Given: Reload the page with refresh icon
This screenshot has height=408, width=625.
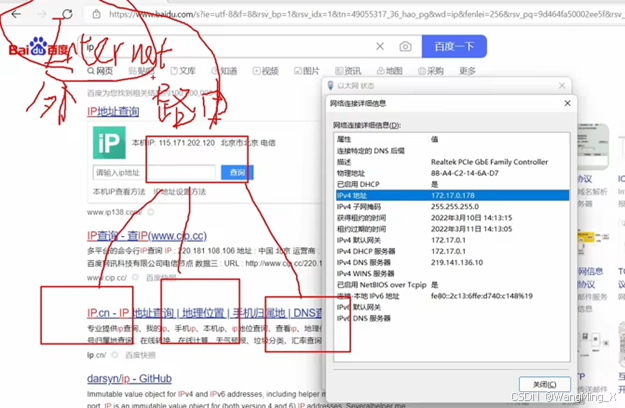Looking at the screenshot, I should [67, 14].
